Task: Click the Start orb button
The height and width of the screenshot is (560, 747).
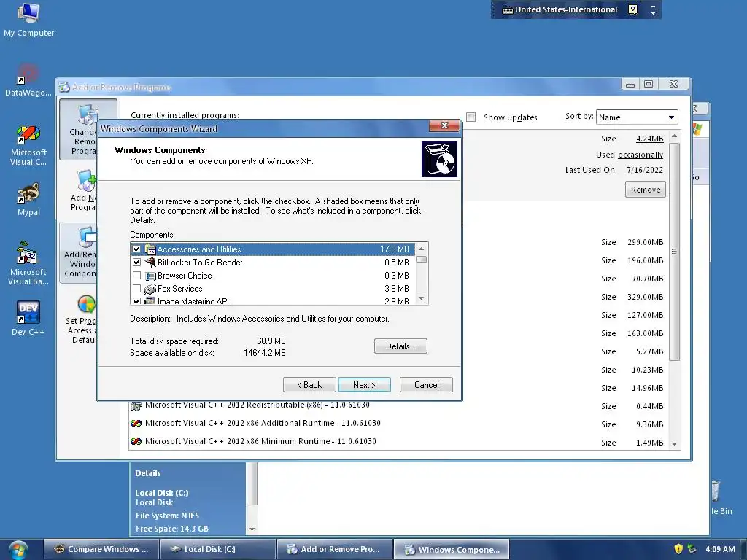Action: tap(18, 550)
